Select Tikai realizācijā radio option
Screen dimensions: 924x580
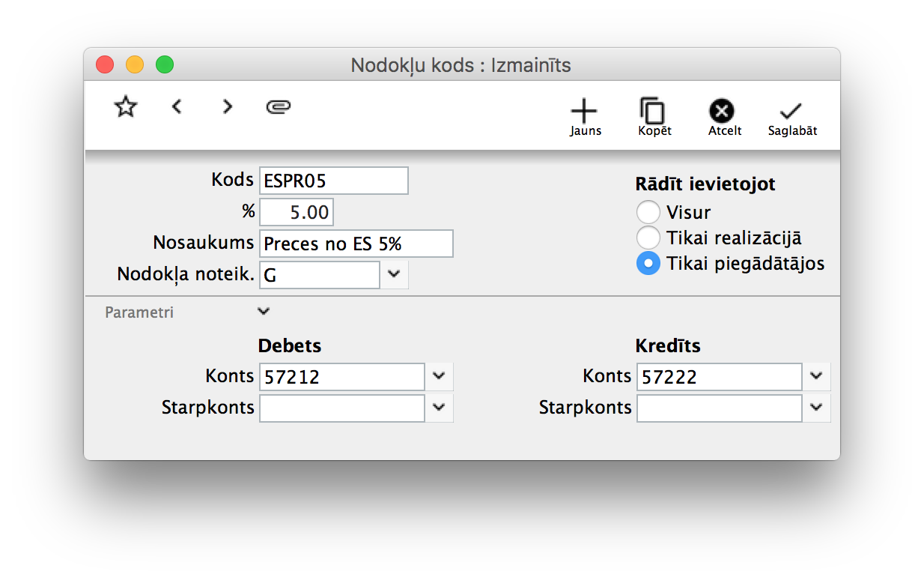point(648,238)
